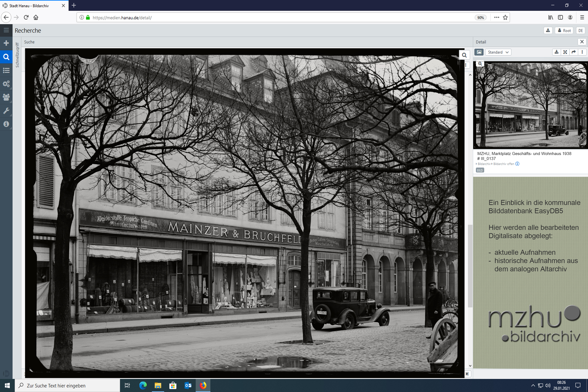Click the Bildarchiv offen breadcrumb link

[504, 164]
